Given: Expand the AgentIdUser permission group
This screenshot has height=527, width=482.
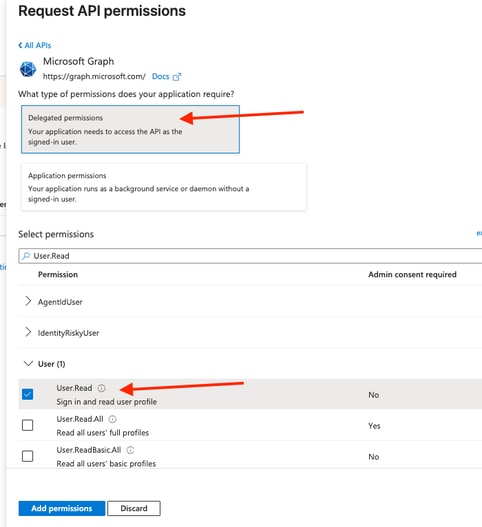Looking at the screenshot, I should pyautogui.click(x=28, y=301).
